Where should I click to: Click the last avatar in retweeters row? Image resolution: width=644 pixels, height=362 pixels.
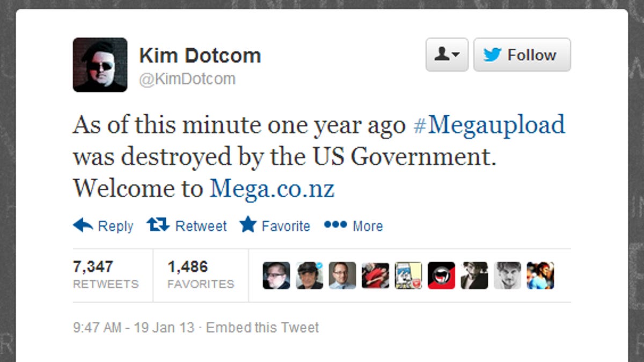pyautogui.click(x=540, y=276)
